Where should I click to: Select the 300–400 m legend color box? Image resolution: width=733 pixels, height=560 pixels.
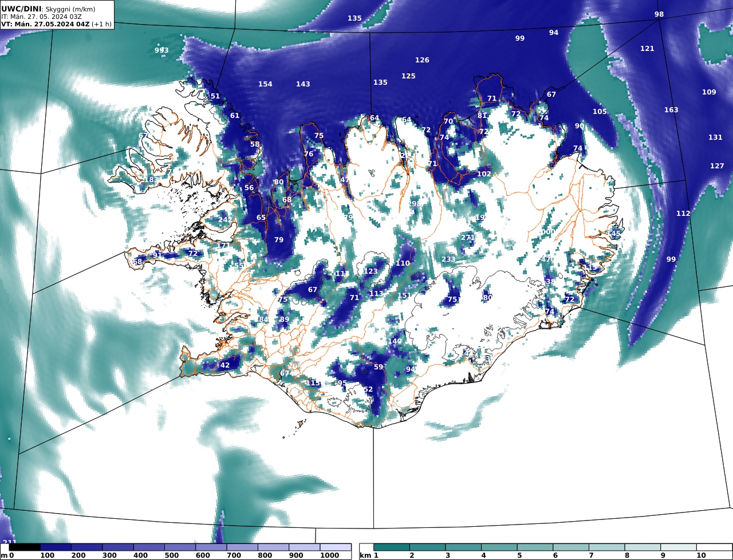118,547
